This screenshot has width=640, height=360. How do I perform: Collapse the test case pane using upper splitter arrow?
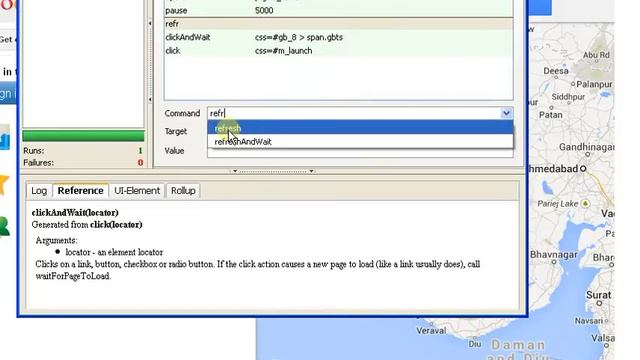point(150,24)
